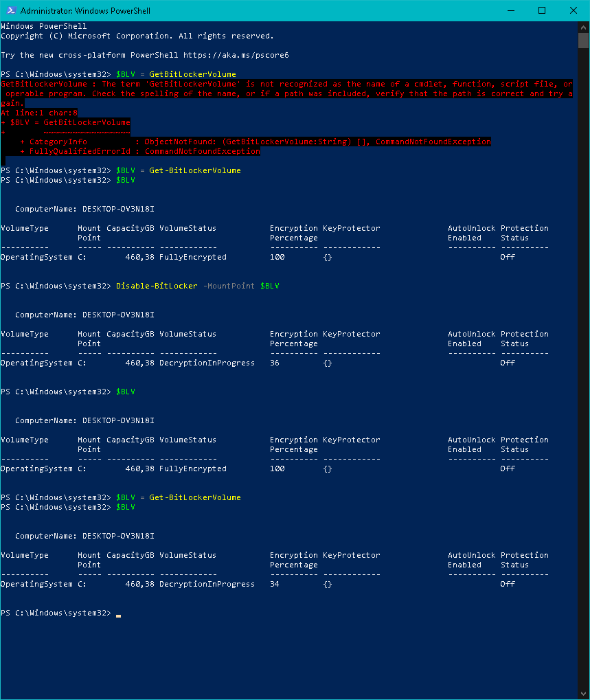Screen dimensions: 590x700
Task: Minimize the PowerShell window
Action: [510, 10]
